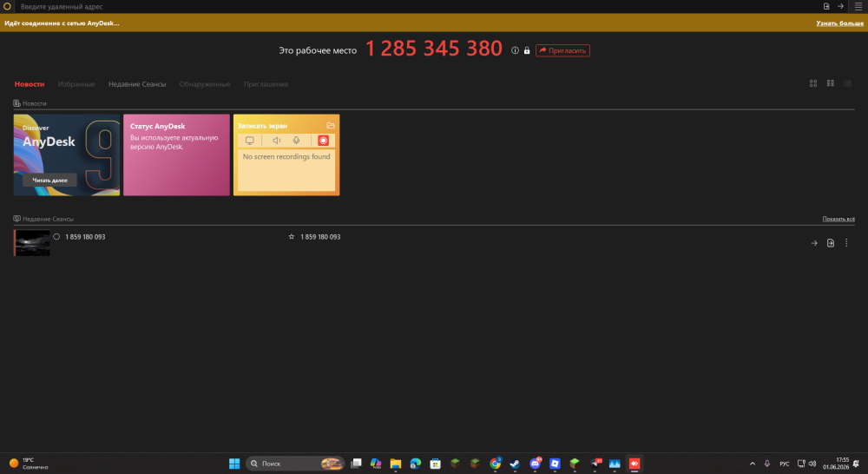Click the lock icon beside the workplace ID
This screenshot has width=868, height=474.
tap(527, 50)
